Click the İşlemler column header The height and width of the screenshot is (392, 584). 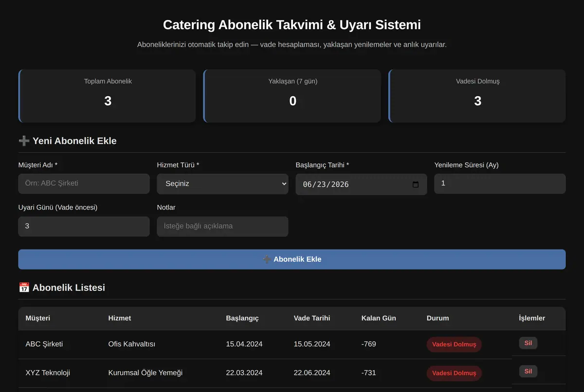(532, 318)
